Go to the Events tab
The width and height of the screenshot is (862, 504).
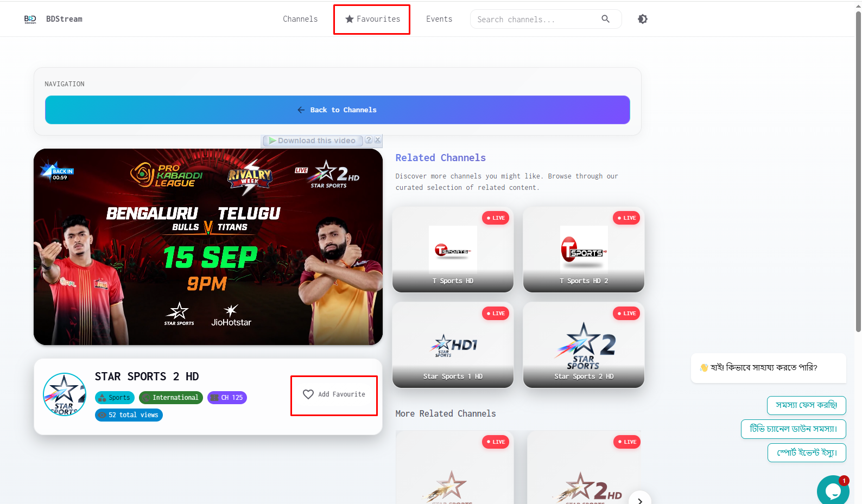coord(439,19)
